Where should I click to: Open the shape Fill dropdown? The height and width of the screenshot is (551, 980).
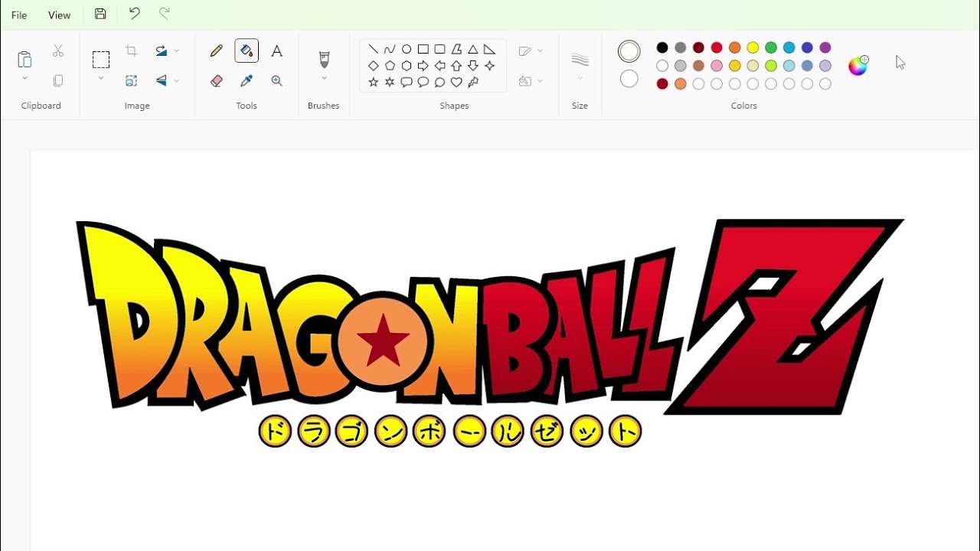click(x=531, y=80)
